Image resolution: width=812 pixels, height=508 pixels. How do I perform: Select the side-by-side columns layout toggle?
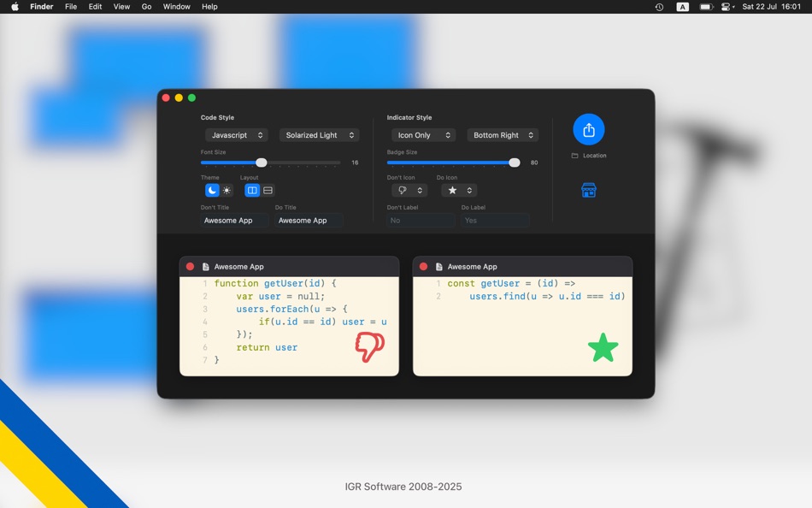pyautogui.click(x=251, y=190)
